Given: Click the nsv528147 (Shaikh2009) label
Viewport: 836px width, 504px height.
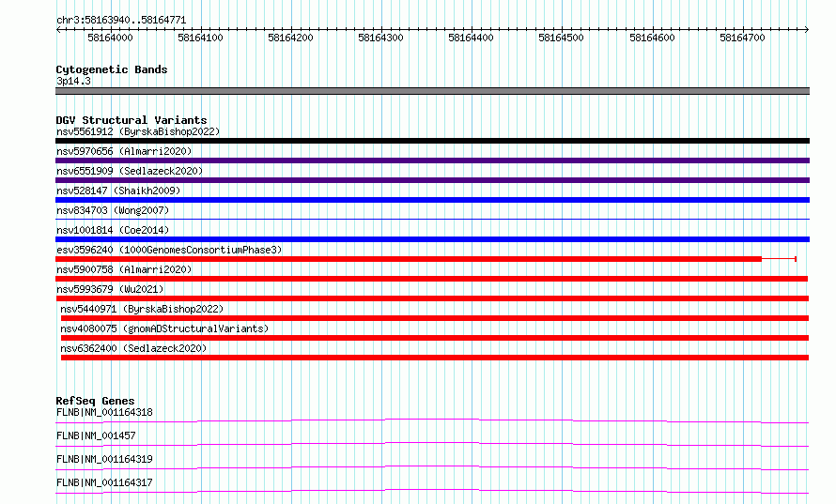Looking at the screenshot, I should (x=118, y=191).
